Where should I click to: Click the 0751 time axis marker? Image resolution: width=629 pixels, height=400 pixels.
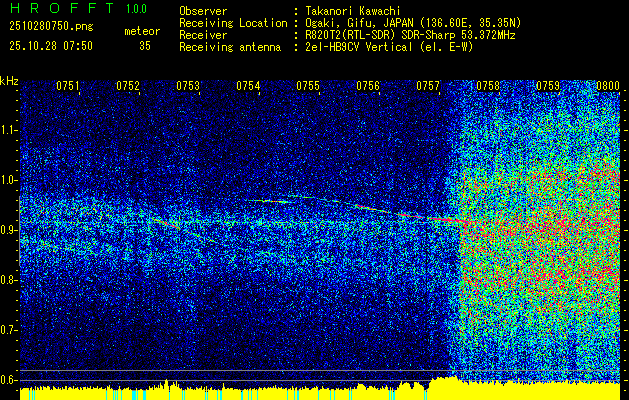[x=68, y=86]
